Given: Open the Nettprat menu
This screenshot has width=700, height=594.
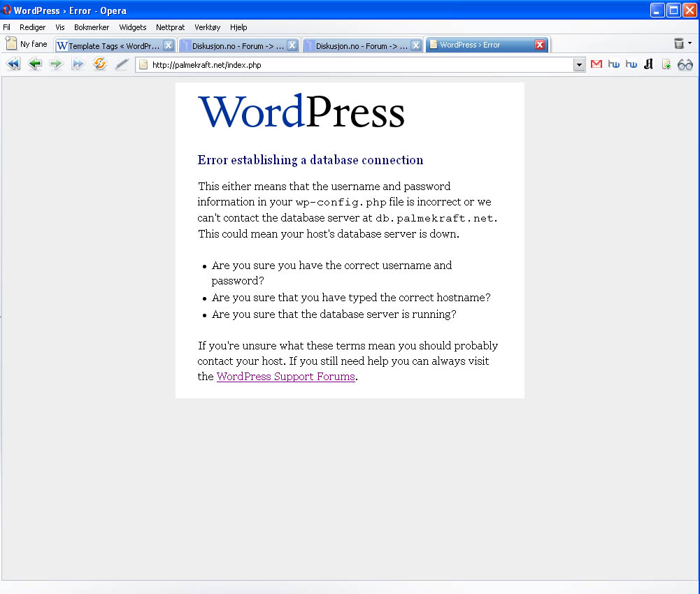Looking at the screenshot, I should coord(170,27).
